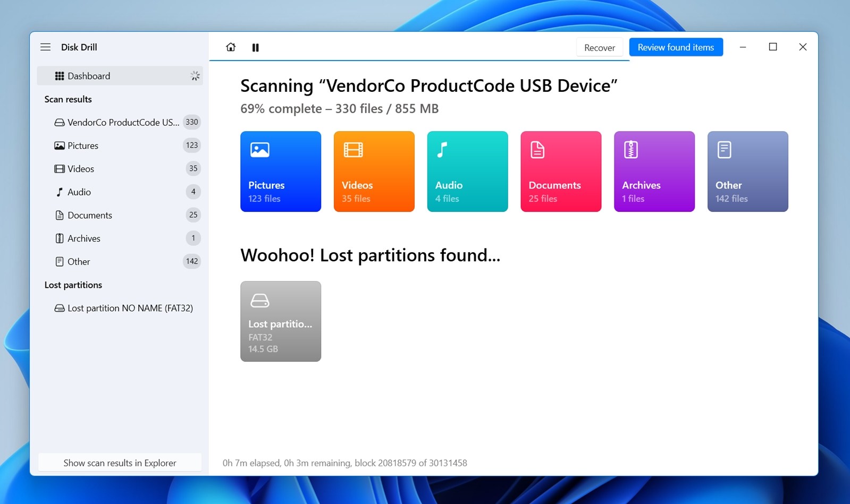Select Lost partition NO NAME (FAT32)
Screen dimensions: 850x504
click(120, 308)
